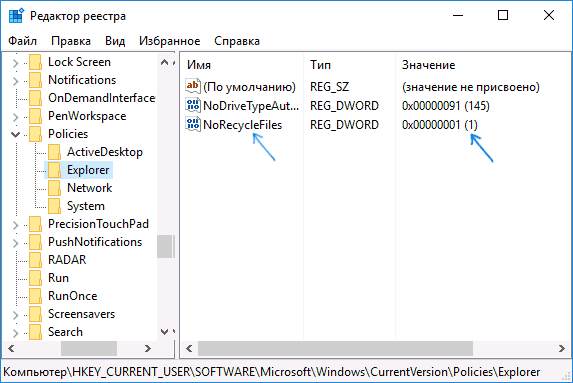Click the 0x00000091 (145) data cell

coord(445,106)
